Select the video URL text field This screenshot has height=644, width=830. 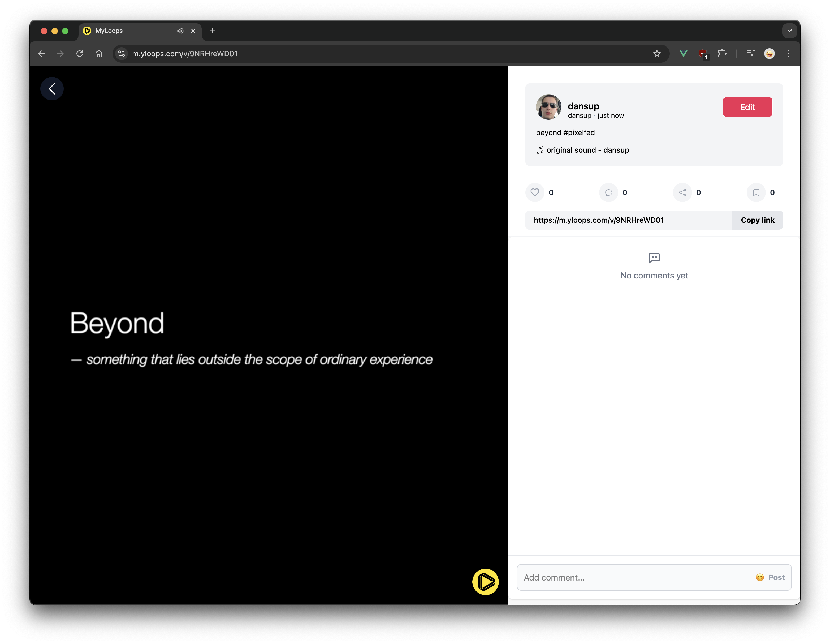629,220
